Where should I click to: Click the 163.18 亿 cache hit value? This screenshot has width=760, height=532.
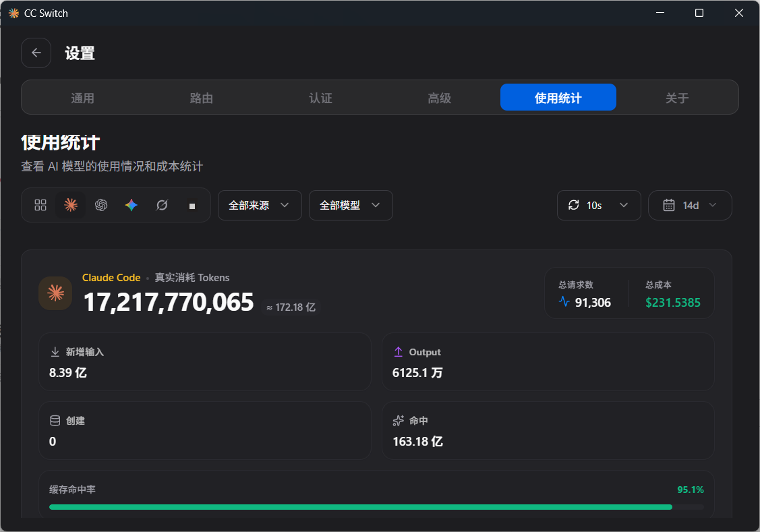(x=417, y=442)
